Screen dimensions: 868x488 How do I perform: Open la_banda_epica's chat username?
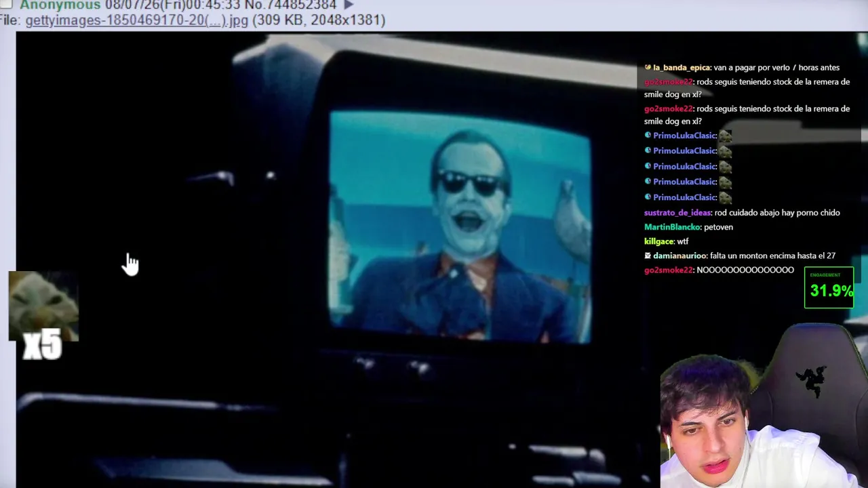(682, 68)
